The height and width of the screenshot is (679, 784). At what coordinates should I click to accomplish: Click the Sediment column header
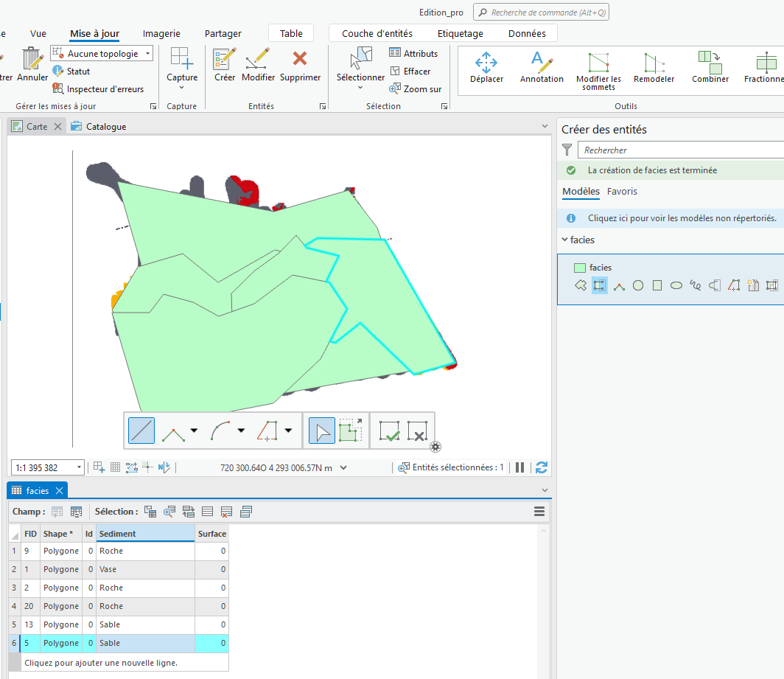(x=145, y=534)
